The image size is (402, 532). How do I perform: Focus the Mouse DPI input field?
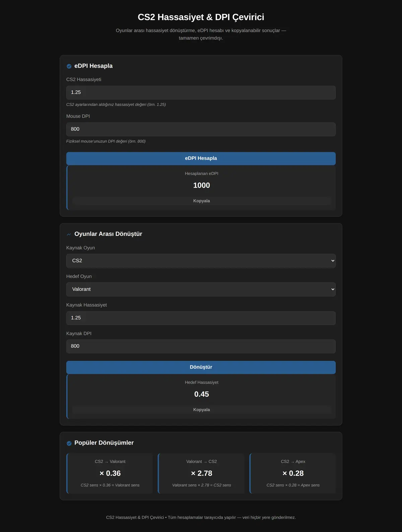tap(201, 129)
